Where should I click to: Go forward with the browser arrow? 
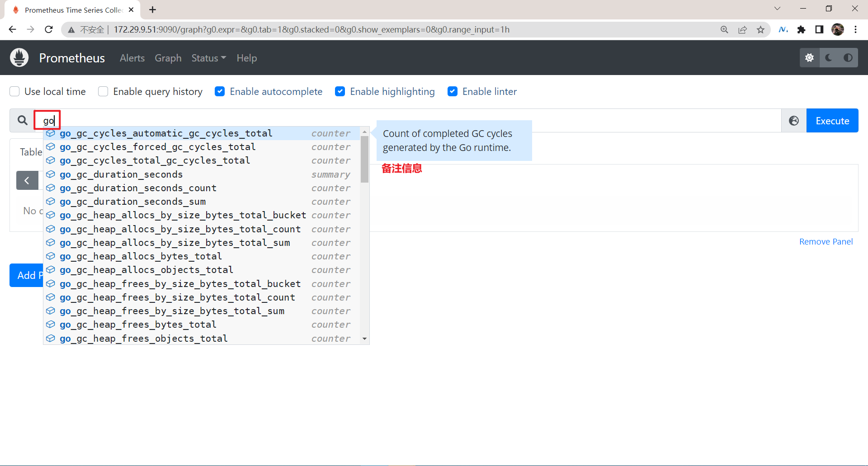(30, 29)
